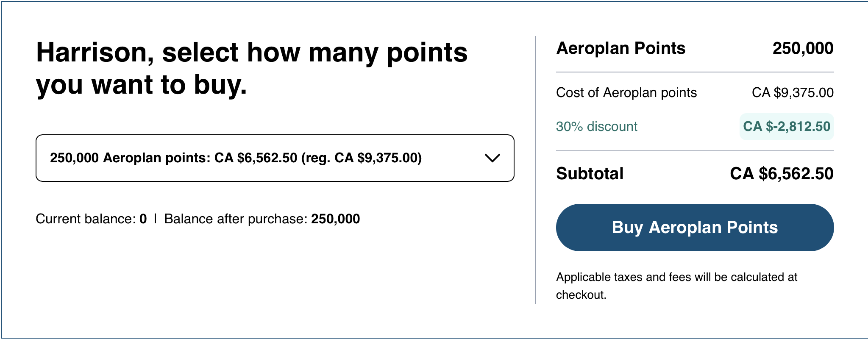This screenshot has width=868, height=339.
Task: Click the applicable taxes and fees note
Action: pos(676,286)
